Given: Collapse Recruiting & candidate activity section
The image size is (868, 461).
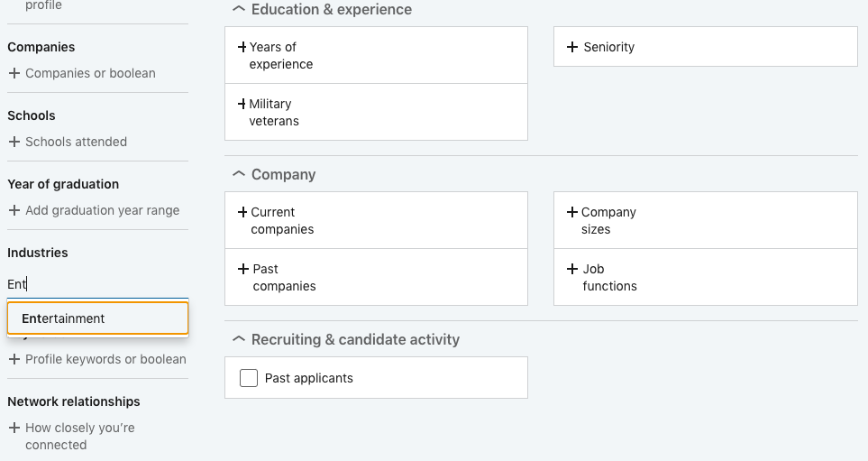Looking at the screenshot, I should click(239, 339).
